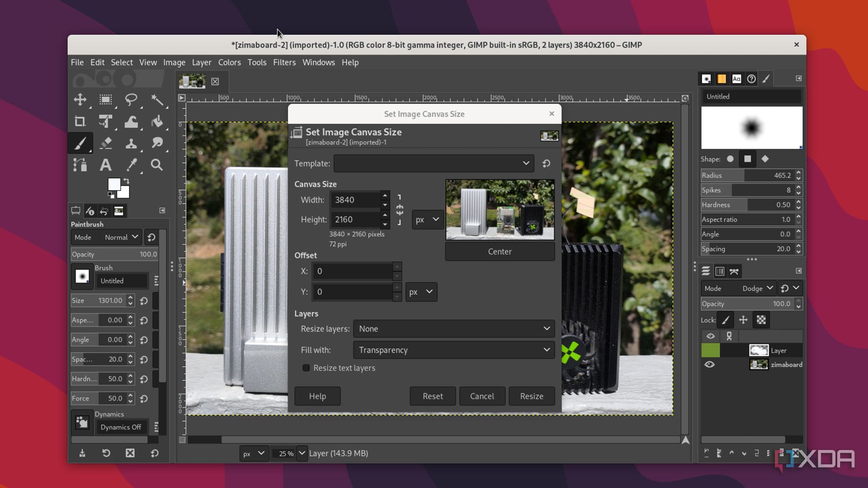
Task: Open the Image menu
Action: [x=174, y=62]
